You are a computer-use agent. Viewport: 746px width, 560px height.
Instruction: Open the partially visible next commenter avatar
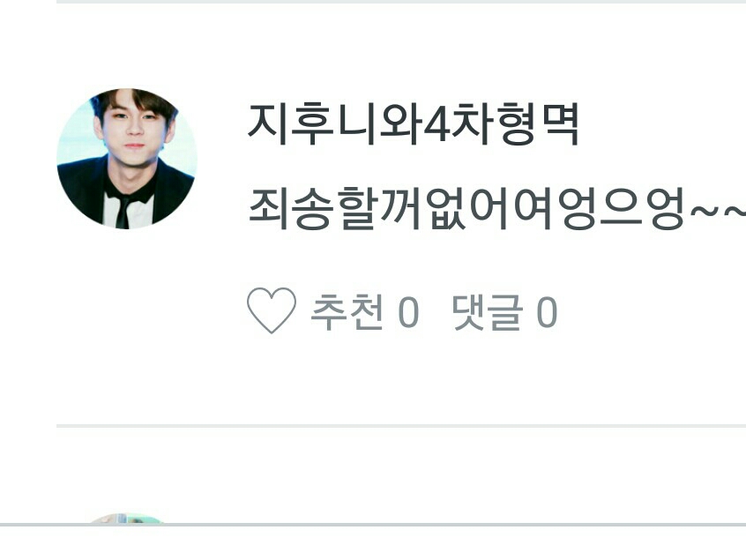[x=127, y=519]
